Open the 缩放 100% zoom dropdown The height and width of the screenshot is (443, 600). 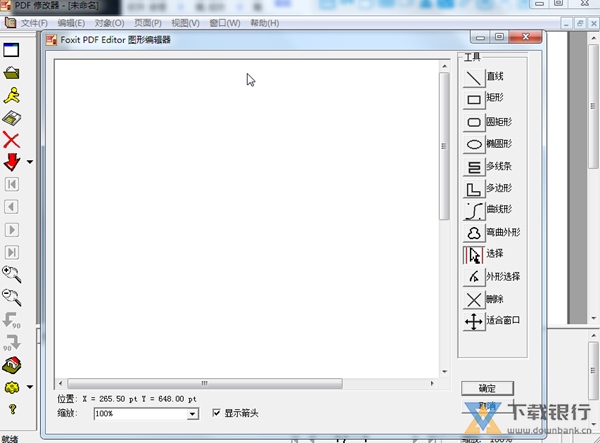point(193,414)
